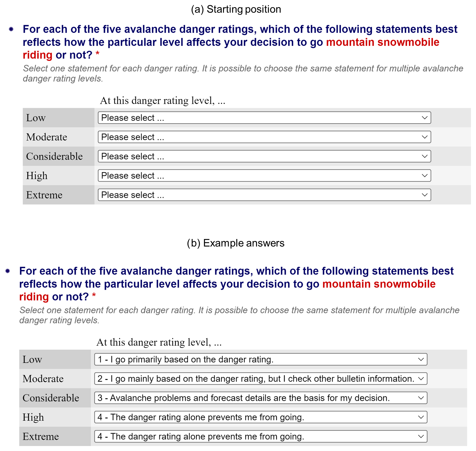Click the '(b) Example answers' heading

[236, 243]
